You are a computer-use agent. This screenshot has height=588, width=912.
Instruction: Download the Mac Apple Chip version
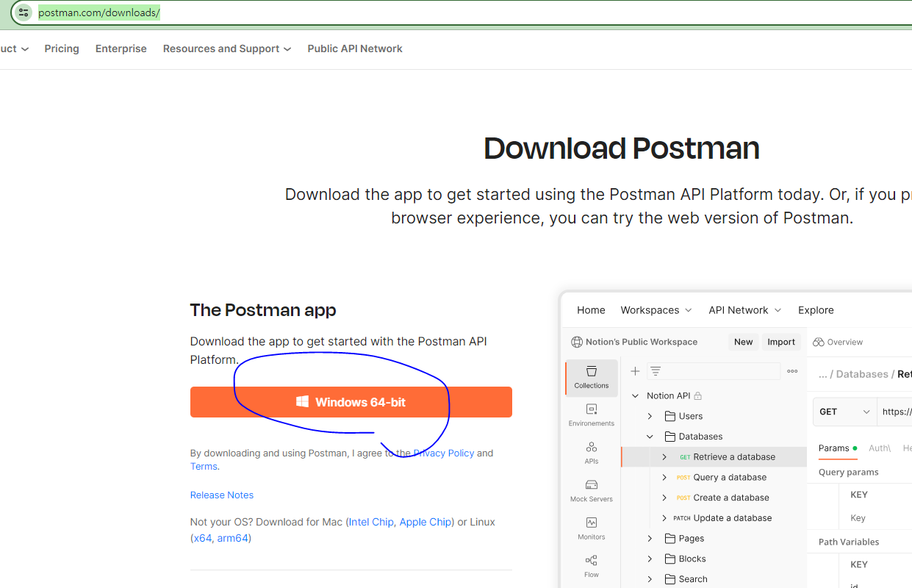pos(426,522)
